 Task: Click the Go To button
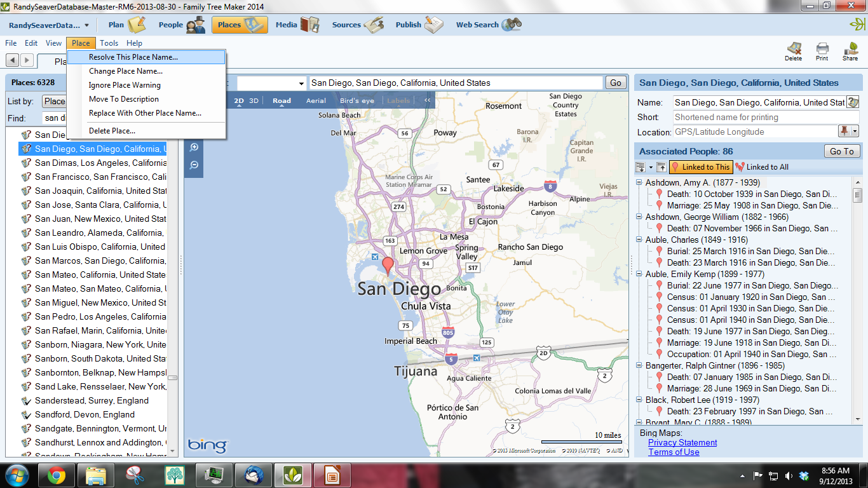pos(842,151)
